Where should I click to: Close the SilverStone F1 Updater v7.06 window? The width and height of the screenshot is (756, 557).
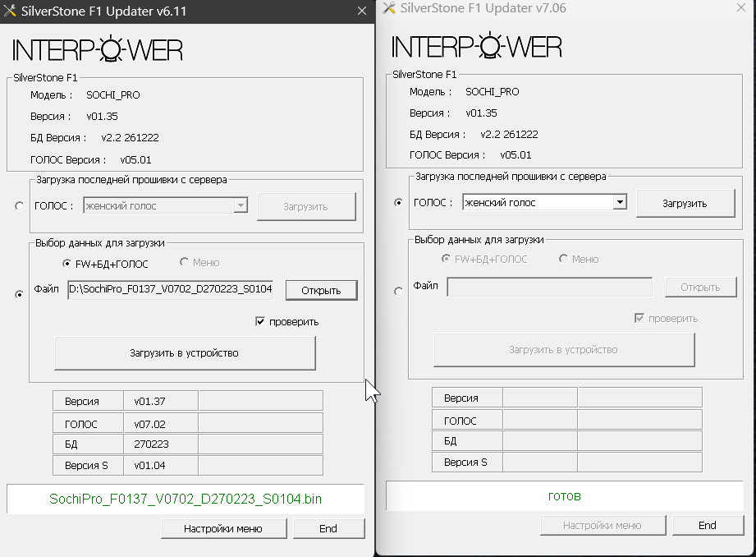click(x=743, y=8)
